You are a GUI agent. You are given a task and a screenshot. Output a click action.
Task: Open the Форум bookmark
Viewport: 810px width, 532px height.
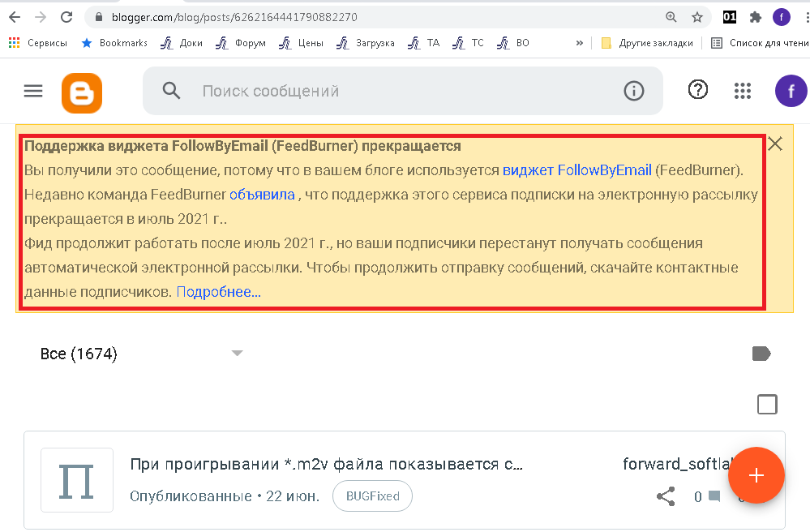pos(241,43)
